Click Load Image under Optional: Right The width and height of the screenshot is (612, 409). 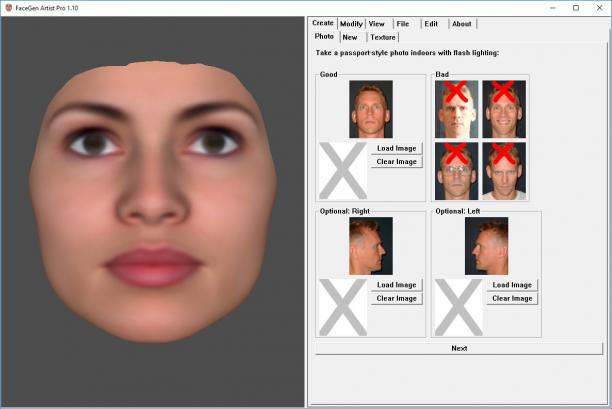(x=397, y=285)
